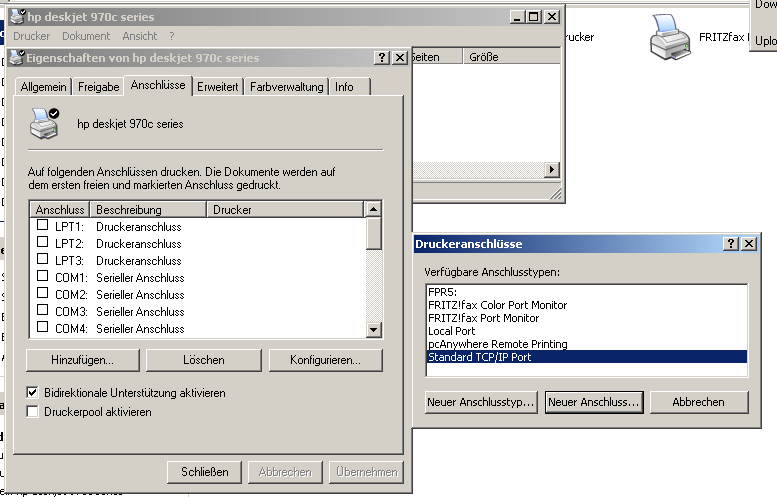Close the Druckeranschlüsse dialog
This screenshot has width=777, height=497.
[749, 244]
